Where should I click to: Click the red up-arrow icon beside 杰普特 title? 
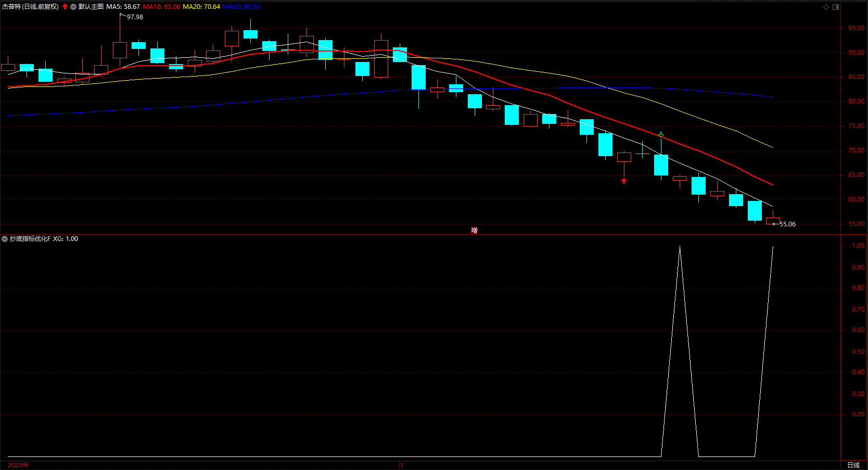click(x=65, y=7)
